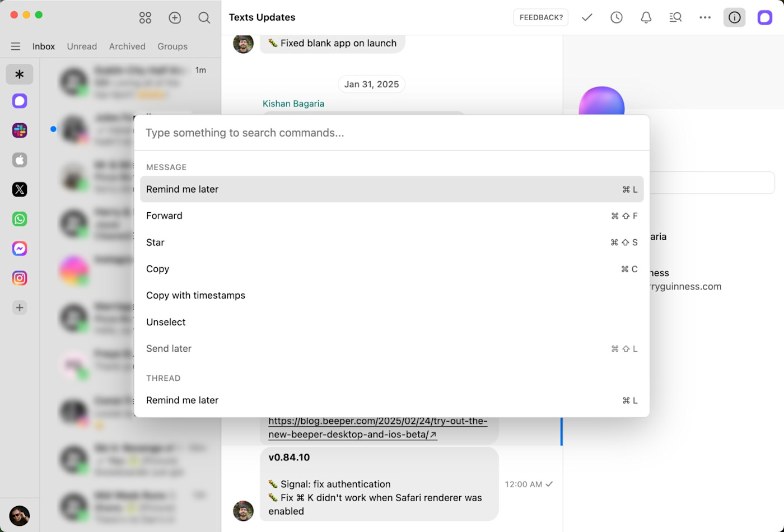Choose the Send later command

(x=392, y=348)
